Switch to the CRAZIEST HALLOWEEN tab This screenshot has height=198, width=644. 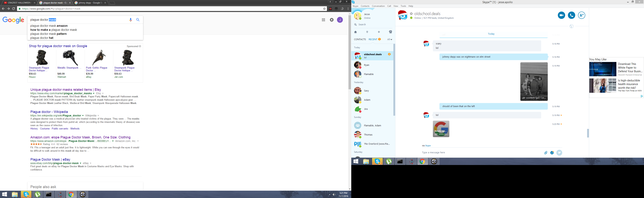click(x=20, y=3)
